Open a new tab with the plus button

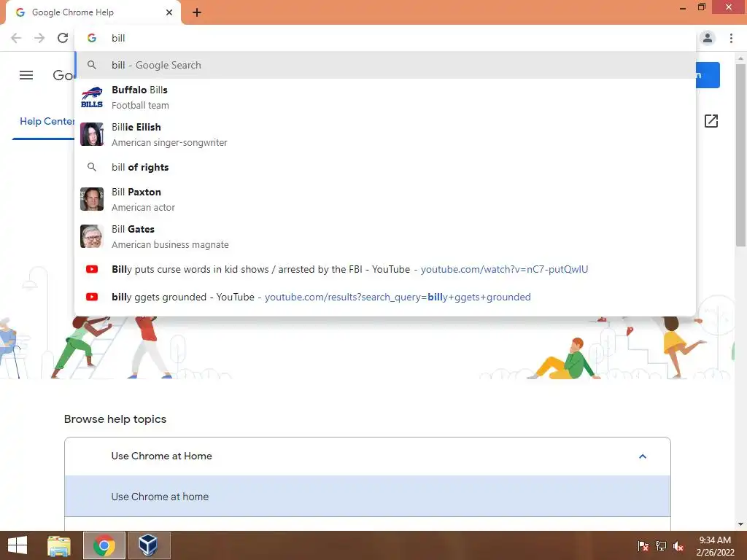197,13
